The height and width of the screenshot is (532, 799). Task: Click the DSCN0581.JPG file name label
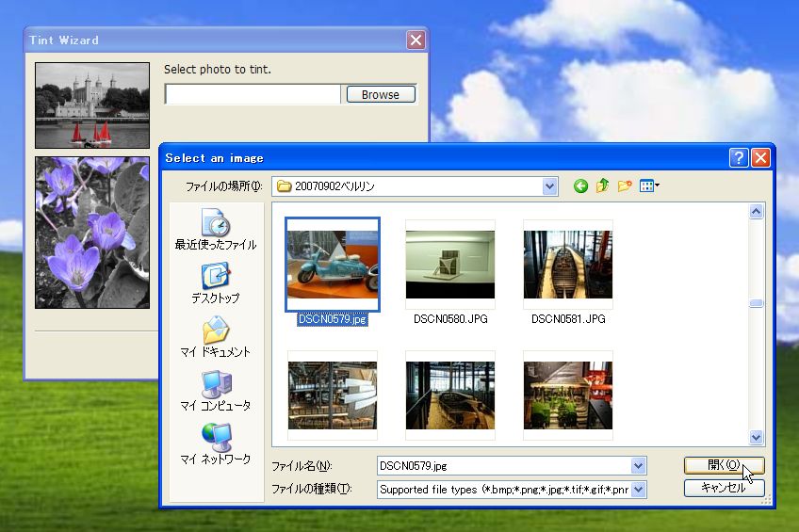[x=568, y=319]
